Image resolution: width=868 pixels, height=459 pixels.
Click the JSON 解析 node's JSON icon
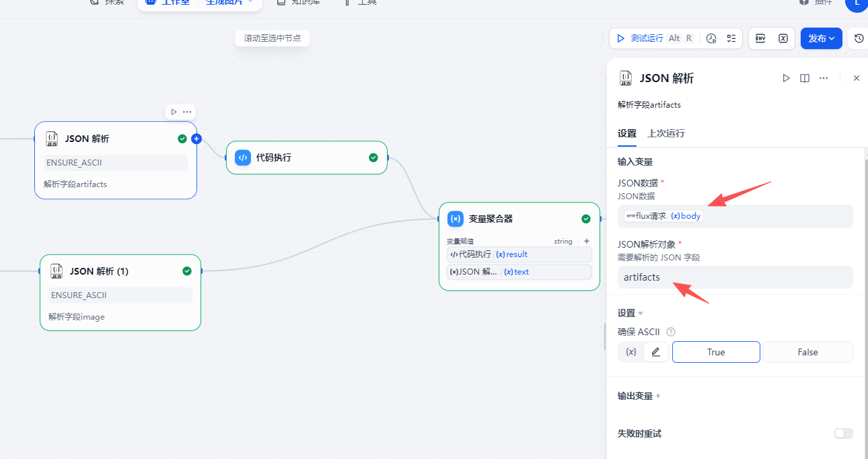(52, 139)
